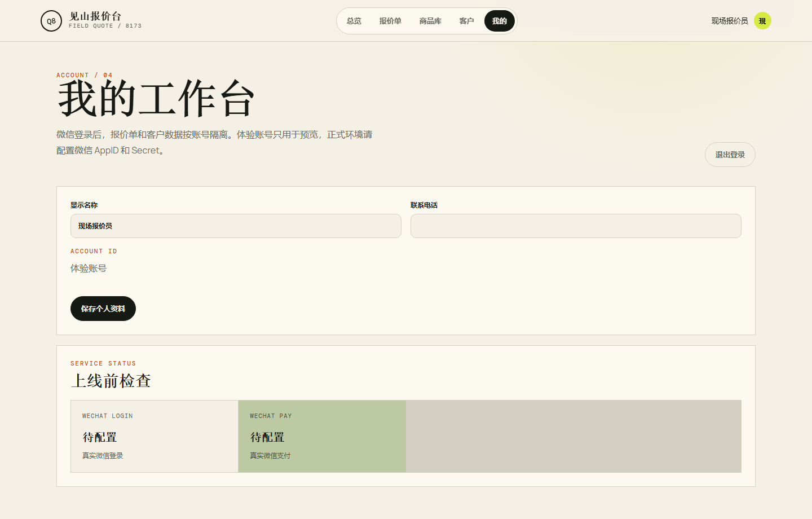Image resolution: width=812 pixels, height=519 pixels.
Task: Click the FIELD QUOTE / 8173 subtitle
Action: pyautogui.click(x=105, y=26)
